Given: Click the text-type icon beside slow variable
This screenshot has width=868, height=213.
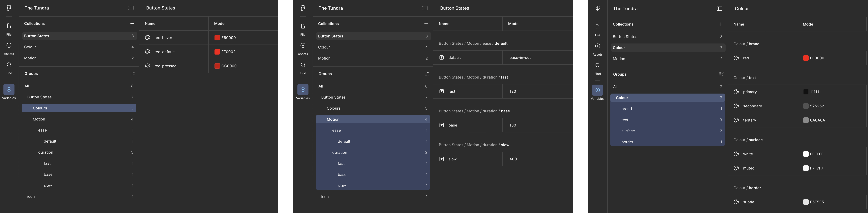Looking at the screenshot, I should tap(441, 159).
